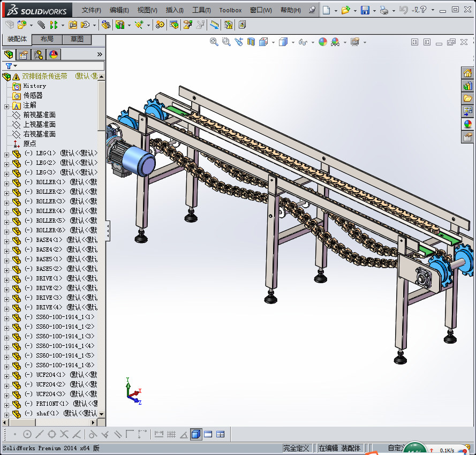Switch to the PropertyManager tab icon
This screenshot has height=455, width=476.
pos(24,55)
